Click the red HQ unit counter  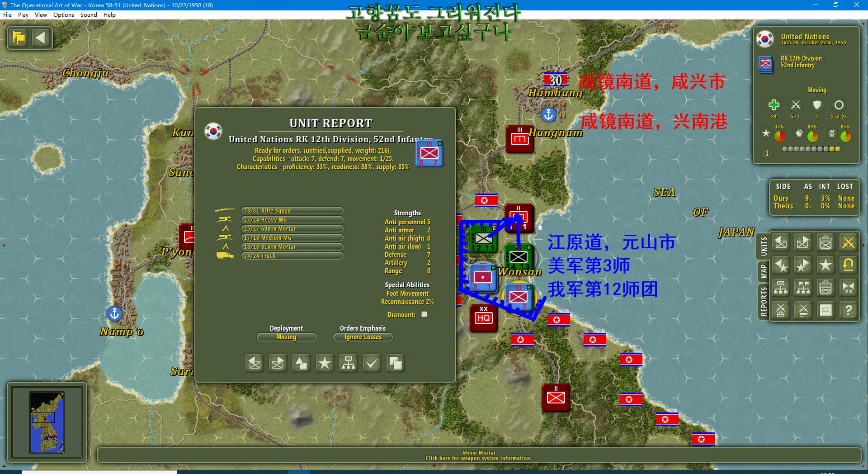pyautogui.click(x=483, y=318)
